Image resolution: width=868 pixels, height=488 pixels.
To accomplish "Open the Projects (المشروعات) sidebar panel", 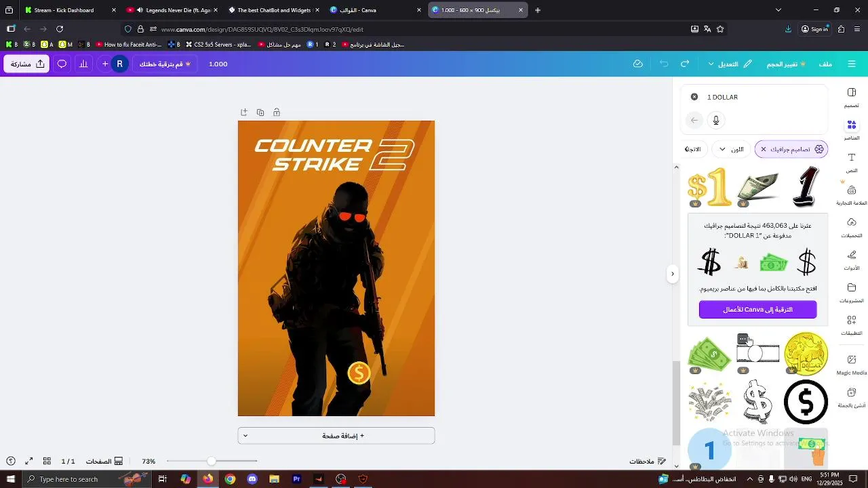I will pyautogui.click(x=852, y=293).
